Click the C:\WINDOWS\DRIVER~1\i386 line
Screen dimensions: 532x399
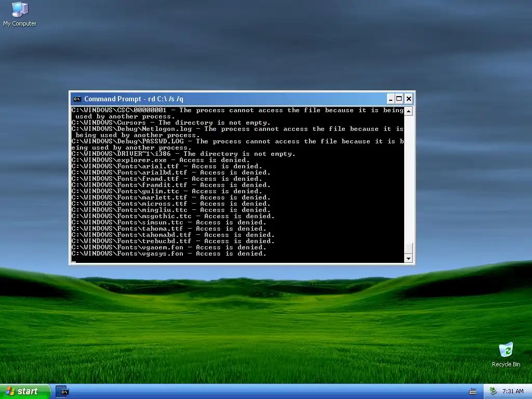click(x=183, y=154)
